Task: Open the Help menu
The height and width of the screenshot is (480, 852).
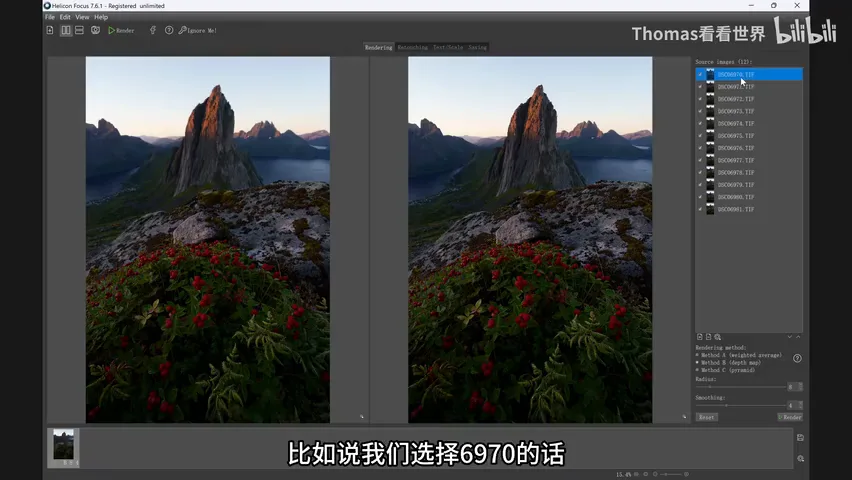Action: [101, 17]
